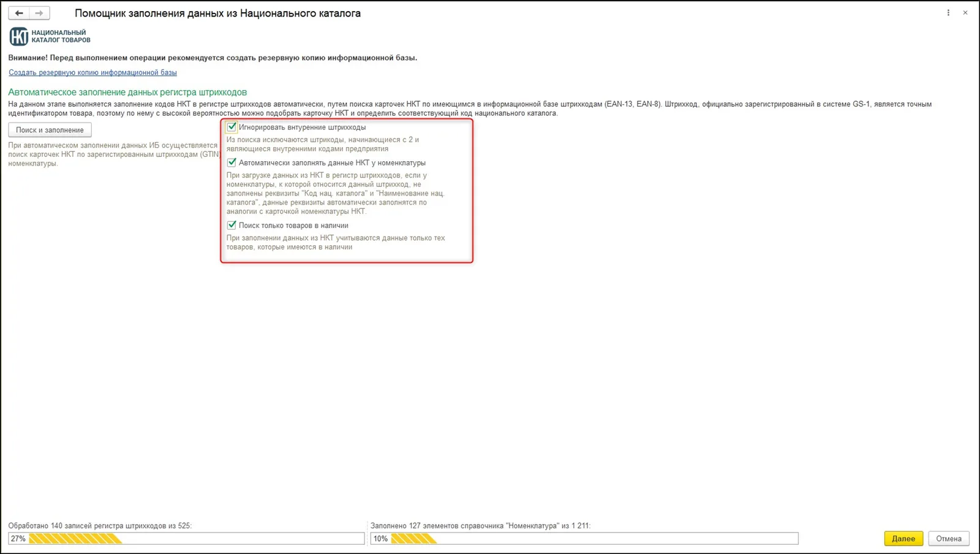The width and height of the screenshot is (980, 554).
Task: Click the Внимание! backup warning text
Action: tap(213, 58)
